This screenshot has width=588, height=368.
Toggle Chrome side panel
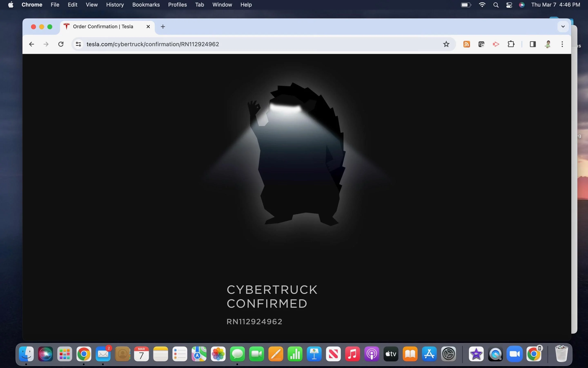(533, 44)
